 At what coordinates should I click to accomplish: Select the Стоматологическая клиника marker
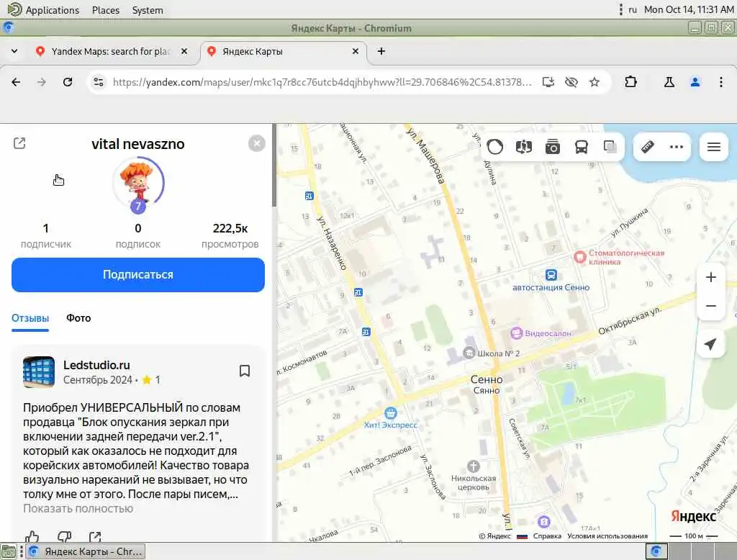coord(580,257)
